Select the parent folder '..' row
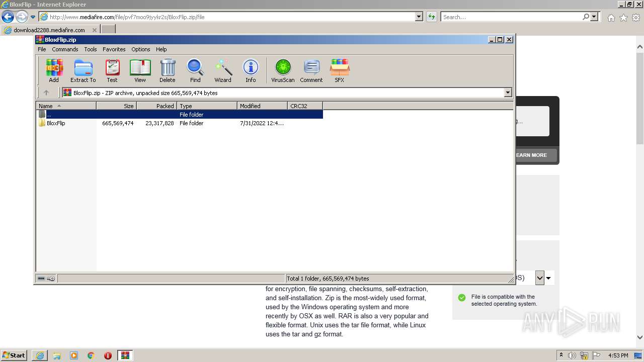The width and height of the screenshot is (644, 362). click(x=180, y=115)
